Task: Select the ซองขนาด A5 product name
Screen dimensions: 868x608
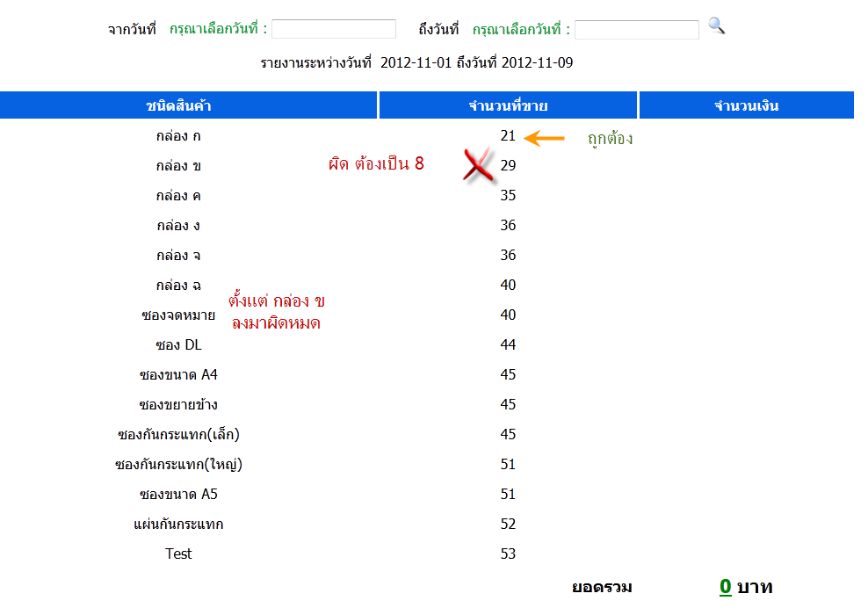Action: 178,495
